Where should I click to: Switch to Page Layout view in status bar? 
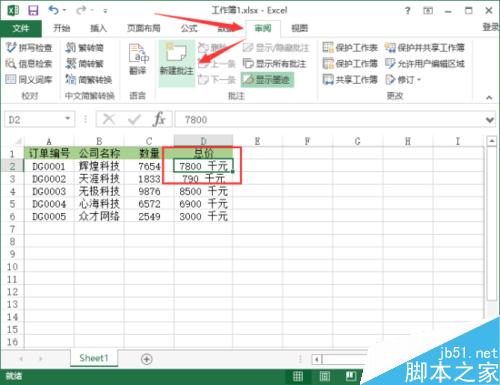(x=324, y=377)
